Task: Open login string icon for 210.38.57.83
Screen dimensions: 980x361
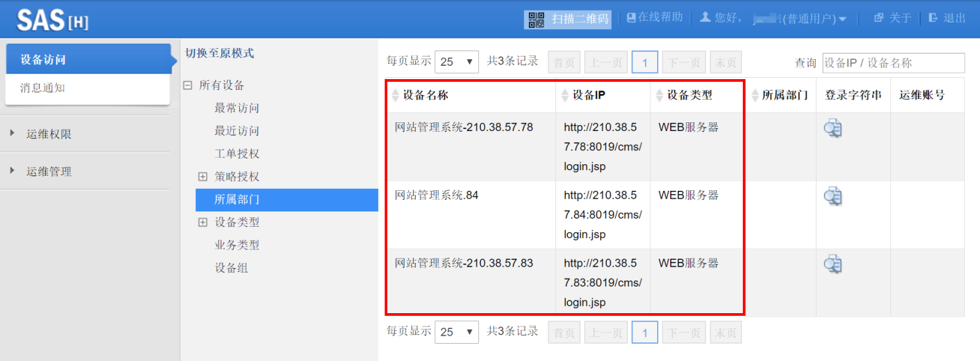Action: point(833,264)
